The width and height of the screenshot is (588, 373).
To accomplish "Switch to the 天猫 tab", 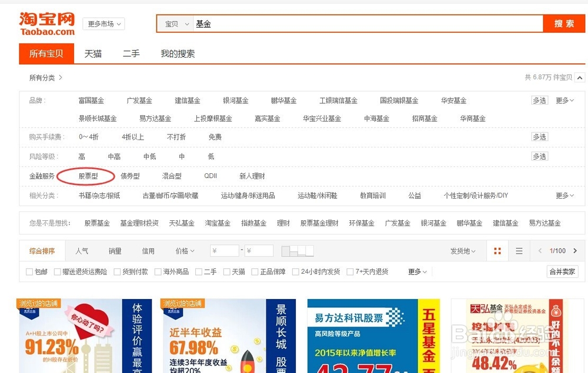I will [x=93, y=53].
